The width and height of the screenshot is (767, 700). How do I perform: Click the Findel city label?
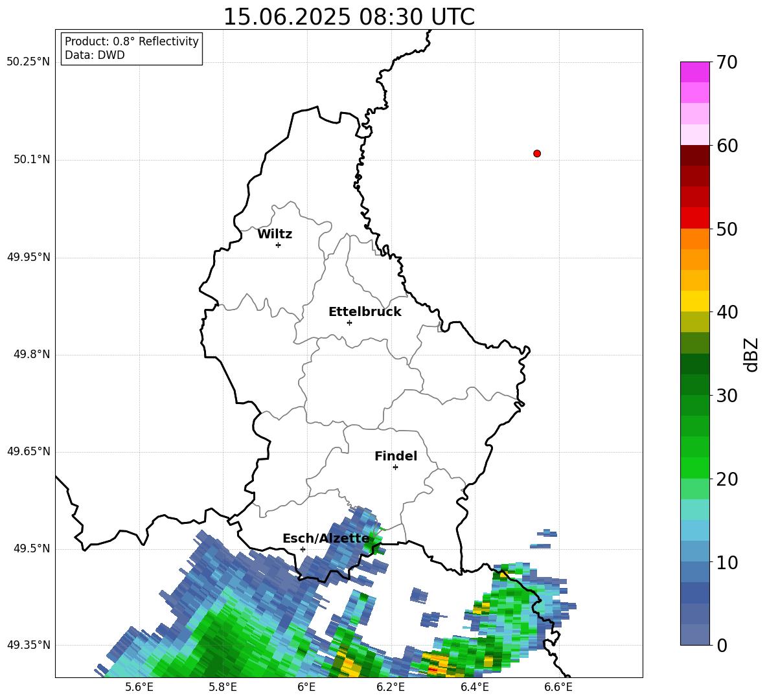pyautogui.click(x=396, y=456)
